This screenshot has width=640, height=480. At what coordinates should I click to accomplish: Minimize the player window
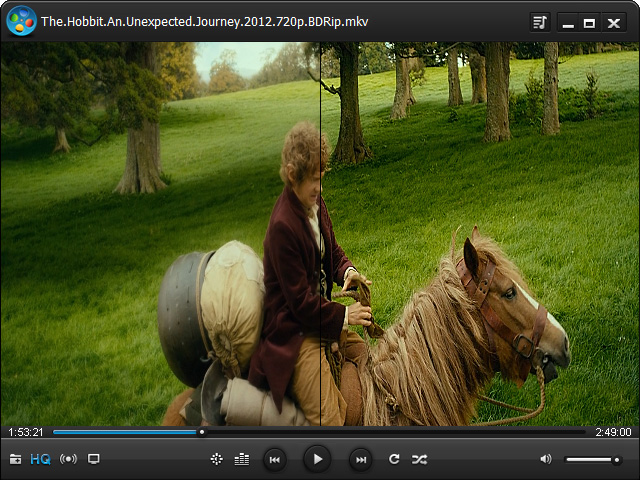[568, 23]
